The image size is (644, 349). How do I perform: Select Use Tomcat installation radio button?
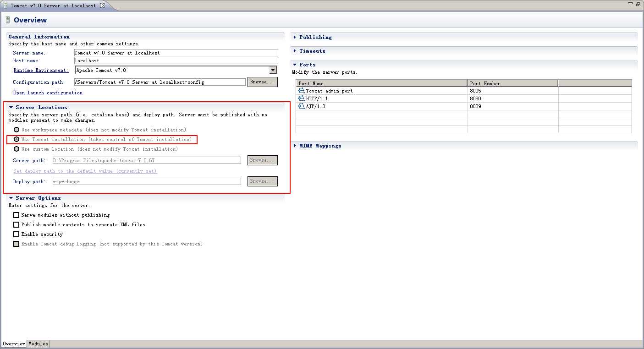[17, 139]
